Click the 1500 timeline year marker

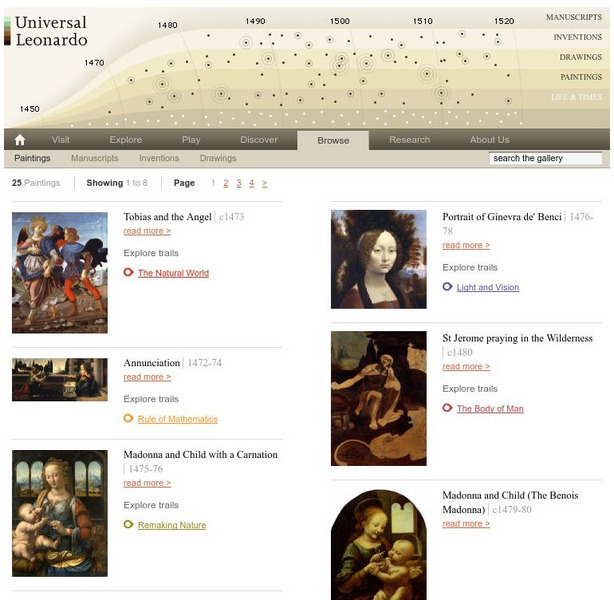(340, 21)
